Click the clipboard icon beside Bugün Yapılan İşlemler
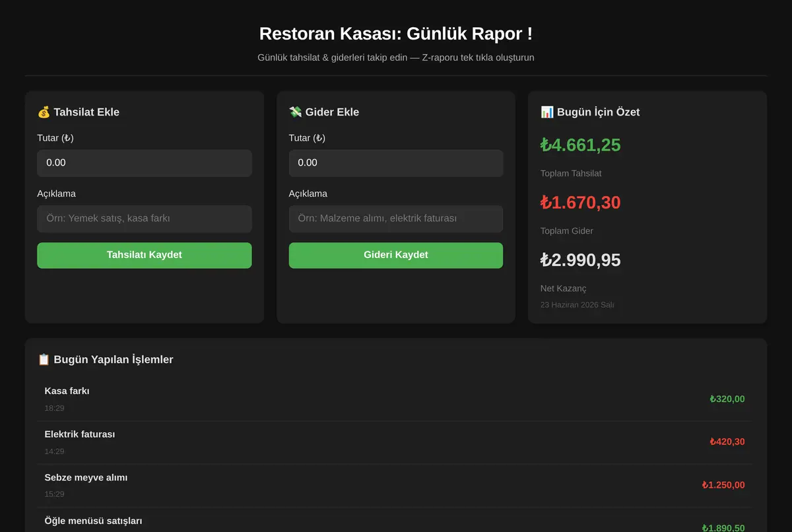Screen dimensions: 792x532 pyautogui.click(x=44, y=360)
